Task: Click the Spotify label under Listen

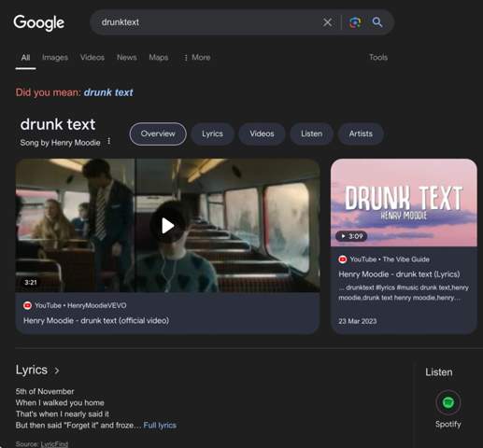Action: pyautogui.click(x=448, y=424)
